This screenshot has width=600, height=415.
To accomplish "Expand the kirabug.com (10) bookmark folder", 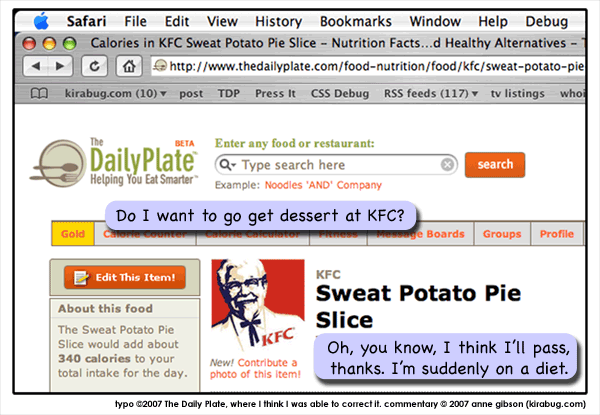I will point(115,93).
